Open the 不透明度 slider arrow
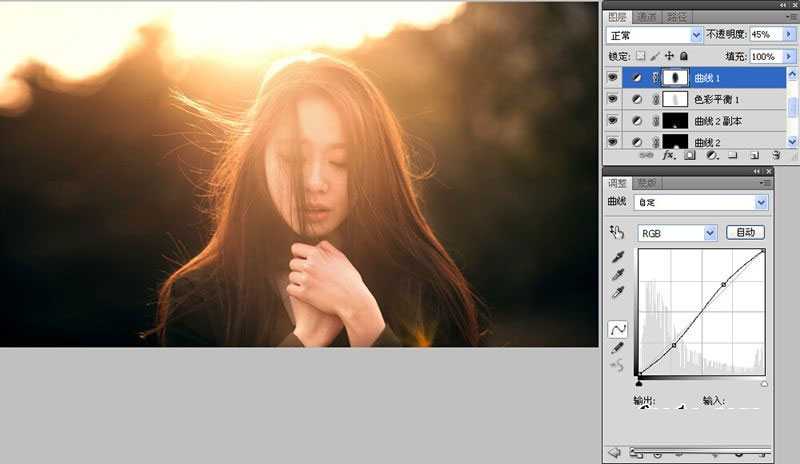 790,34
